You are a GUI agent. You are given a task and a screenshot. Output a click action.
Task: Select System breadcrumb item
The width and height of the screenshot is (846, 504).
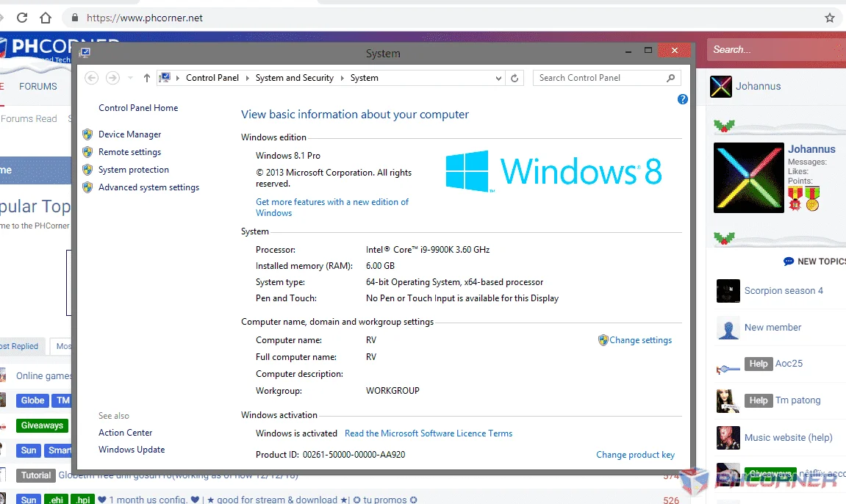(x=364, y=78)
